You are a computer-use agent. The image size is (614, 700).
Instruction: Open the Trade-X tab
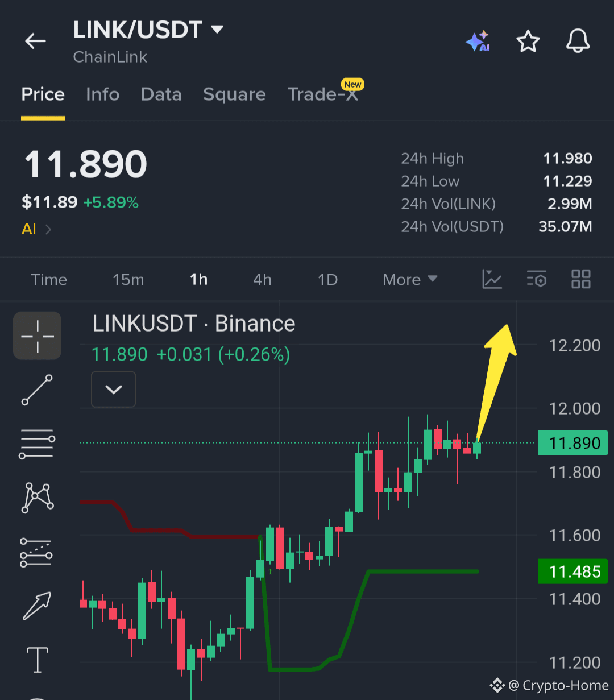323,94
